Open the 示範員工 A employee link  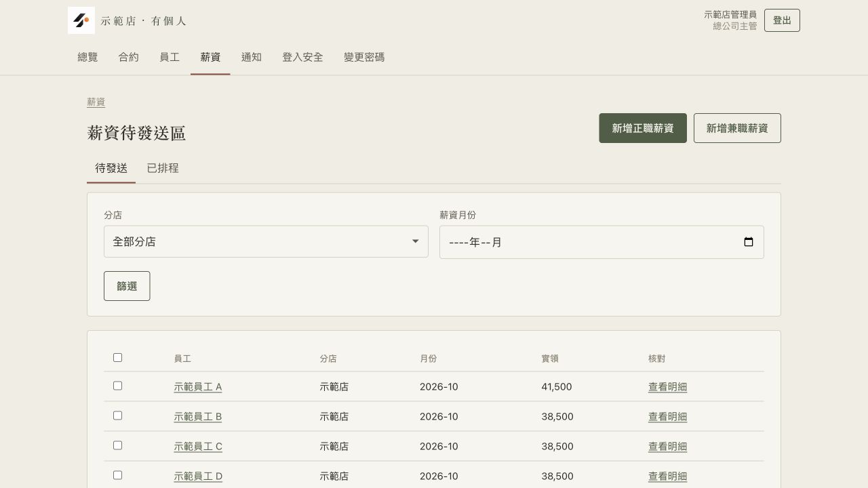198,387
